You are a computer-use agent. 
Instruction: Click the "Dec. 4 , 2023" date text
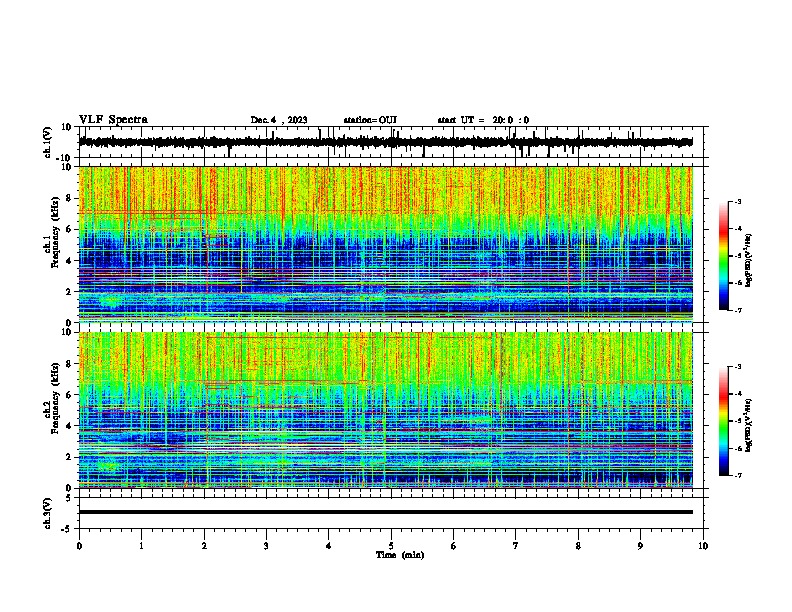(279, 120)
